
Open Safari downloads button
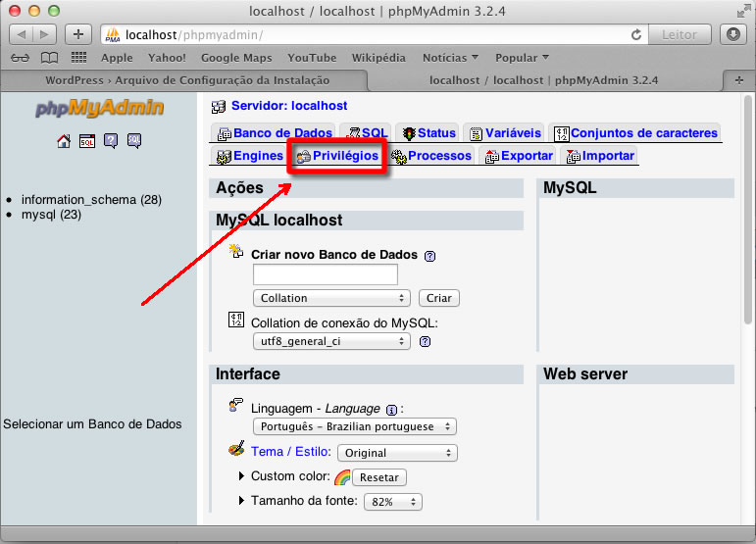pyautogui.click(x=733, y=34)
